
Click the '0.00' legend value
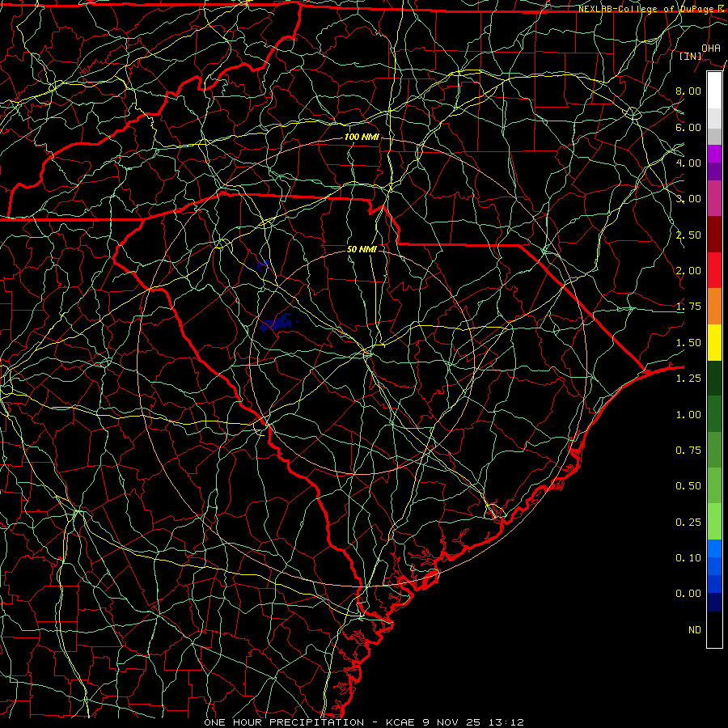(x=688, y=594)
